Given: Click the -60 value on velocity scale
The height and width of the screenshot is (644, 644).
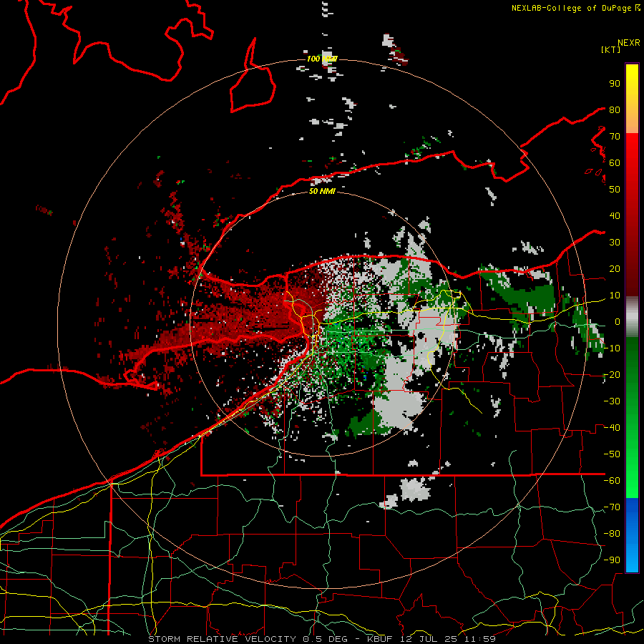Looking at the screenshot, I should (x=612, y=481).
